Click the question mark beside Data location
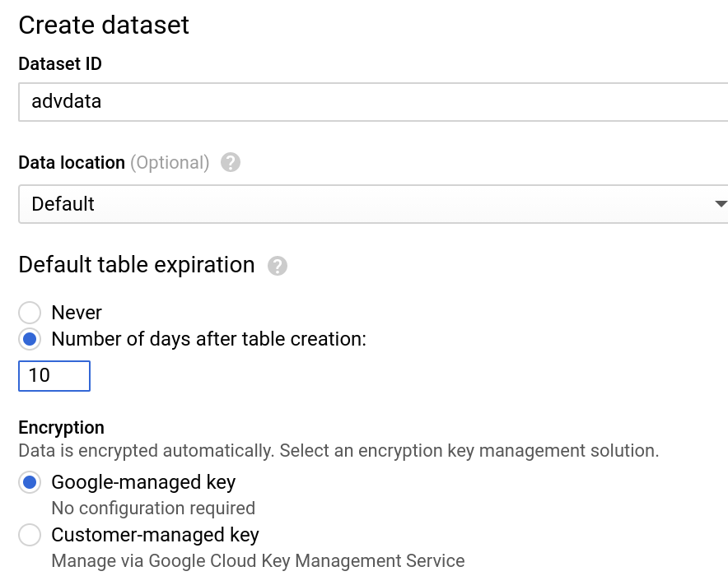 [x=231, y=162]
